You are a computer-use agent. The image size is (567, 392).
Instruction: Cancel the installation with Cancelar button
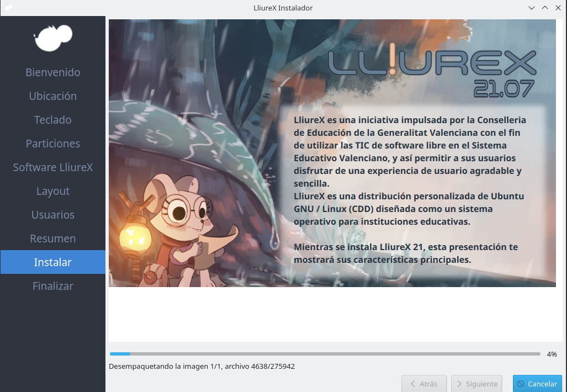pyautogui.click(x=537, y=384)
